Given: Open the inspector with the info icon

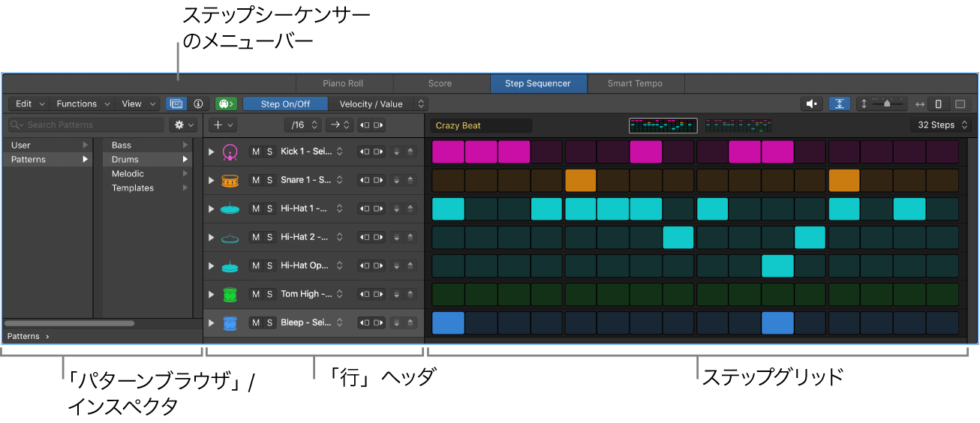Looking at the screenshot, I should (198, 104).
